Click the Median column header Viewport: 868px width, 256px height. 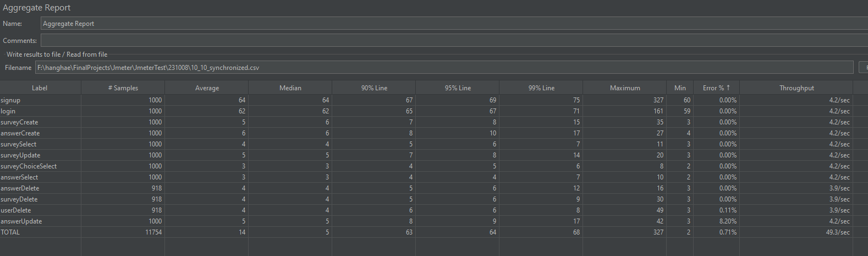pyautogui.click(x=290, y=88)
